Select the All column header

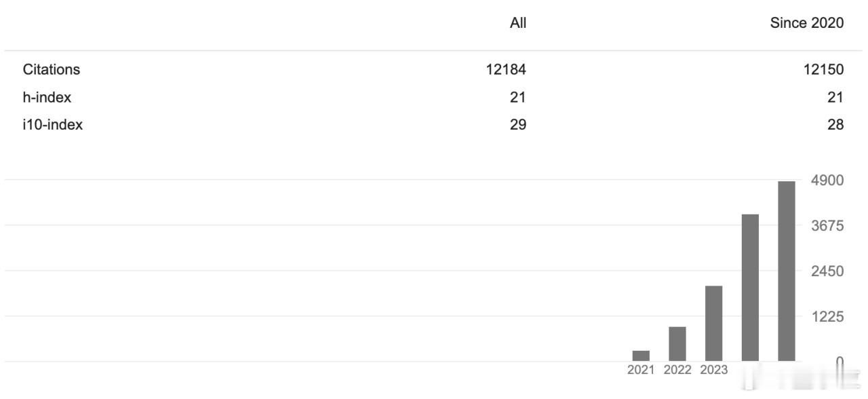518,23
